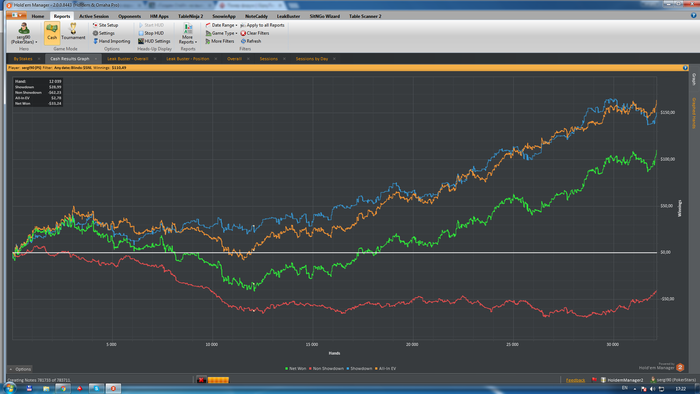Click HoldemManager2 database in status bar
The height and width of the screenshot is (394, 700).
[622, 380]
